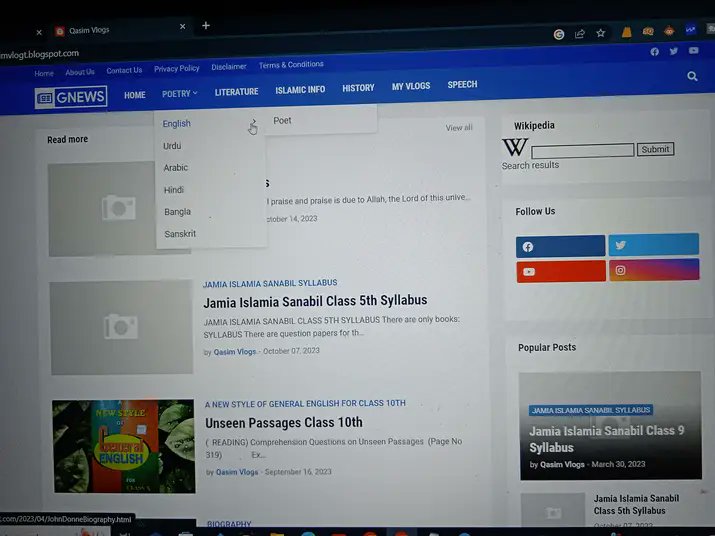Open the SPEECH menu item
This screenshot has height=536, width=715.
pyautogui.click(x=462, y=84)
